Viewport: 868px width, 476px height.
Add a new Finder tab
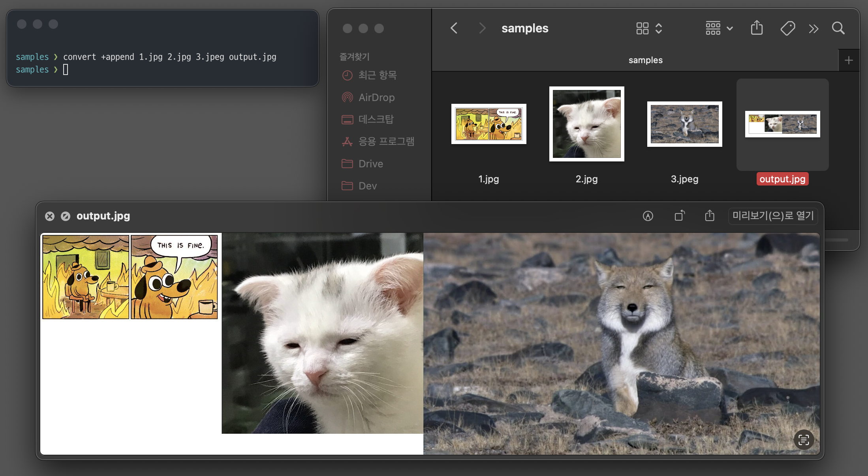point(849,60)
